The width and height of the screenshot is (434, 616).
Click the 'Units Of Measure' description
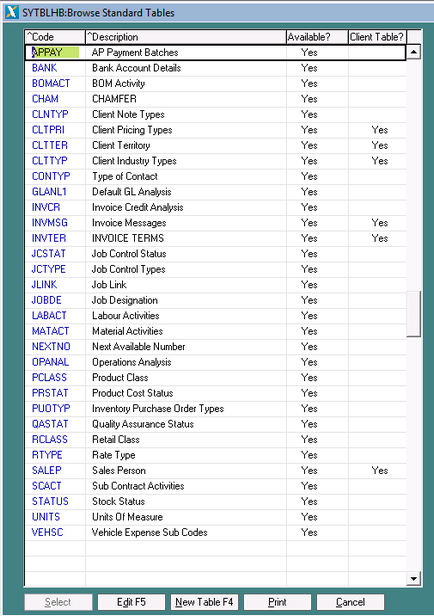[x=127, y=517]
